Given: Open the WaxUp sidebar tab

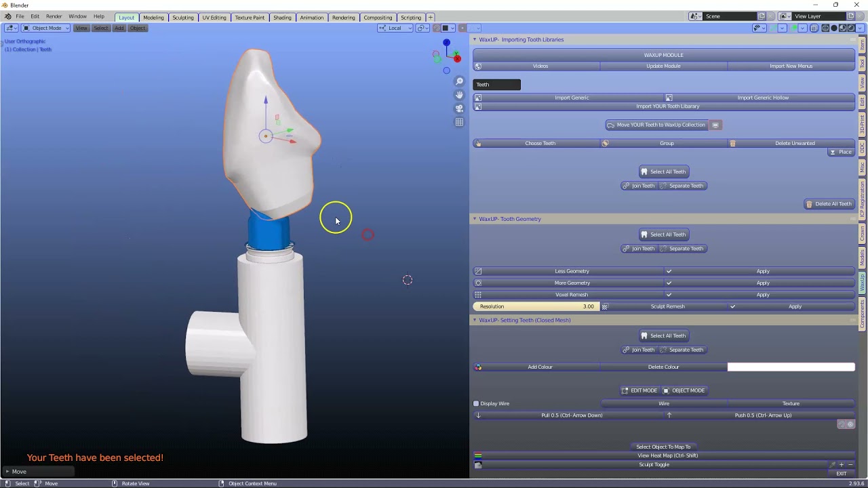Looking at the screenshot, I should coord(863,283).
